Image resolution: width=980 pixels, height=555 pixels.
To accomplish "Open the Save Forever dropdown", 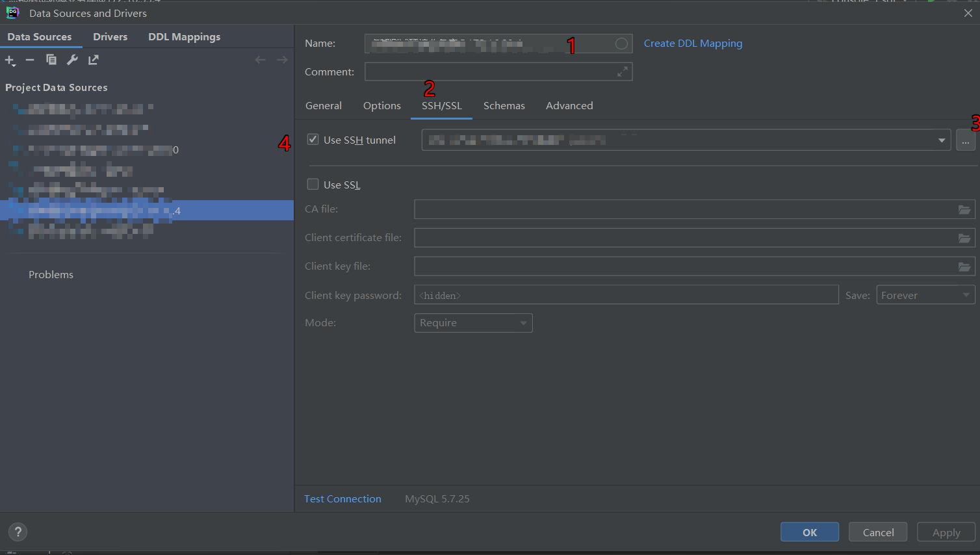I will point(926,295).
